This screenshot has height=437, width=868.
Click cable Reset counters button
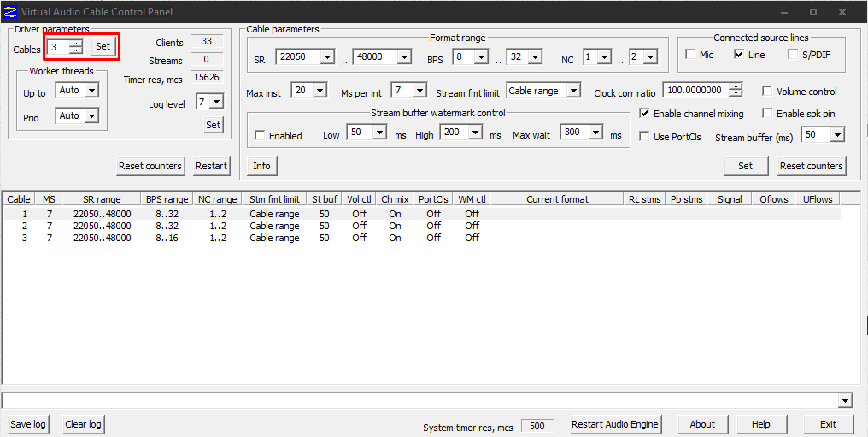pos(812,166)
